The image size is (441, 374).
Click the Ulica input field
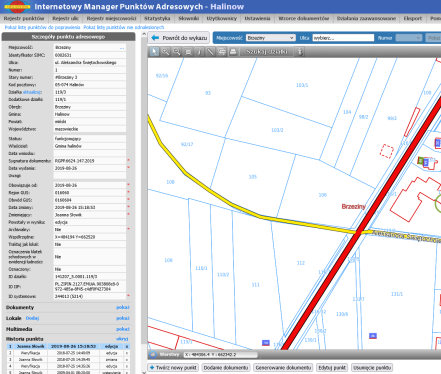(x=343, y=38)
